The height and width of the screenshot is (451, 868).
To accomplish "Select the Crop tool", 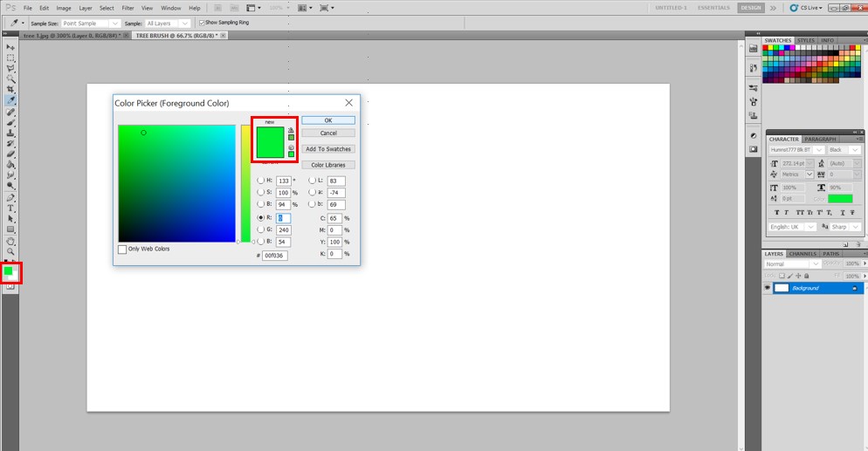I will [10, 89].
